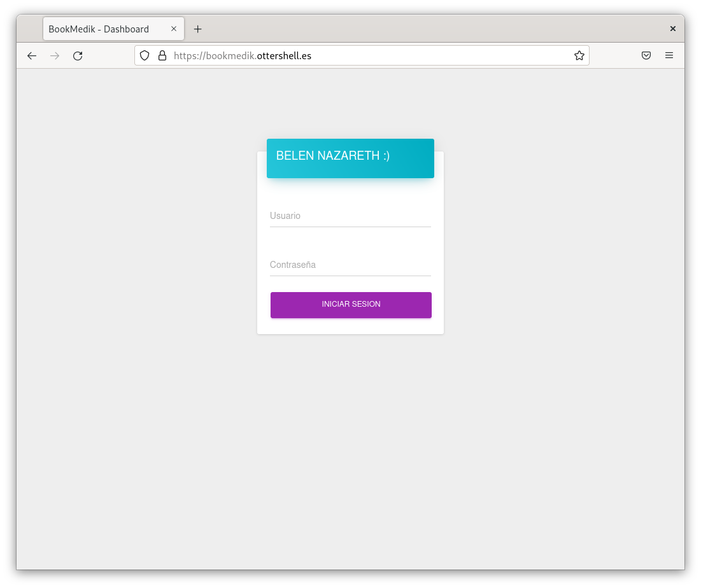
Task: Focus the Usuario input field
Action: [x=350, y=216]
